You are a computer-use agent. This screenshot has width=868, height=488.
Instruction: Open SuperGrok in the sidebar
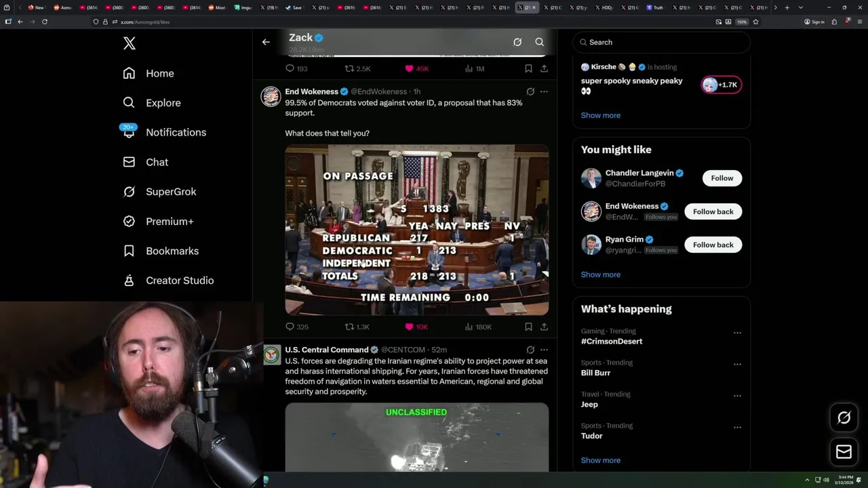(x=159, y=192)
